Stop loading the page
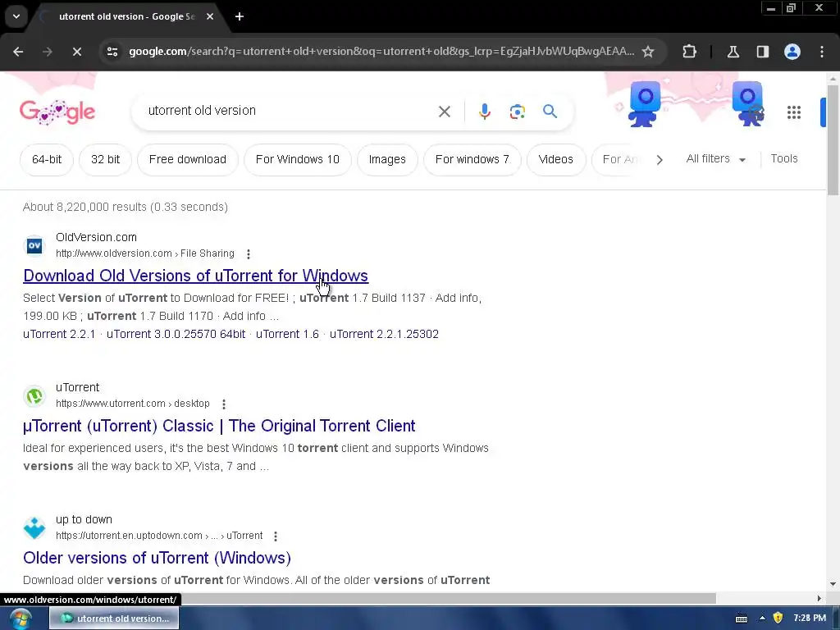Screen dimensions: 840x630 point(76,52)
